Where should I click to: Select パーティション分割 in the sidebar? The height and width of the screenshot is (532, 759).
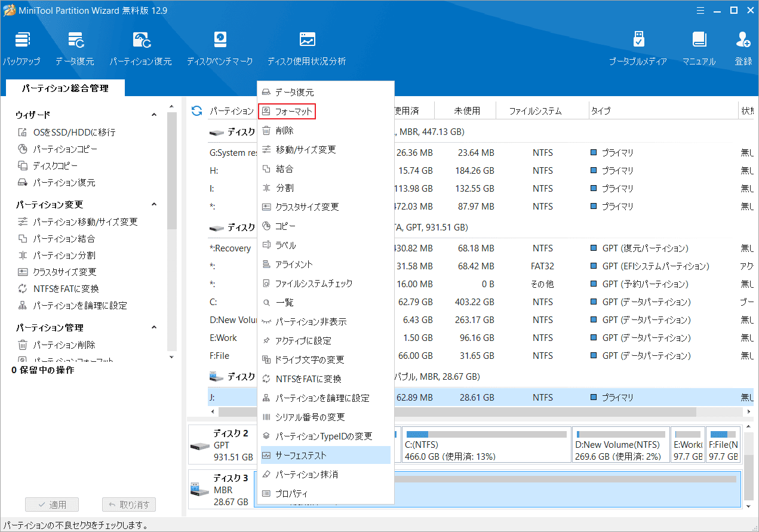click(x=57, y=255)
